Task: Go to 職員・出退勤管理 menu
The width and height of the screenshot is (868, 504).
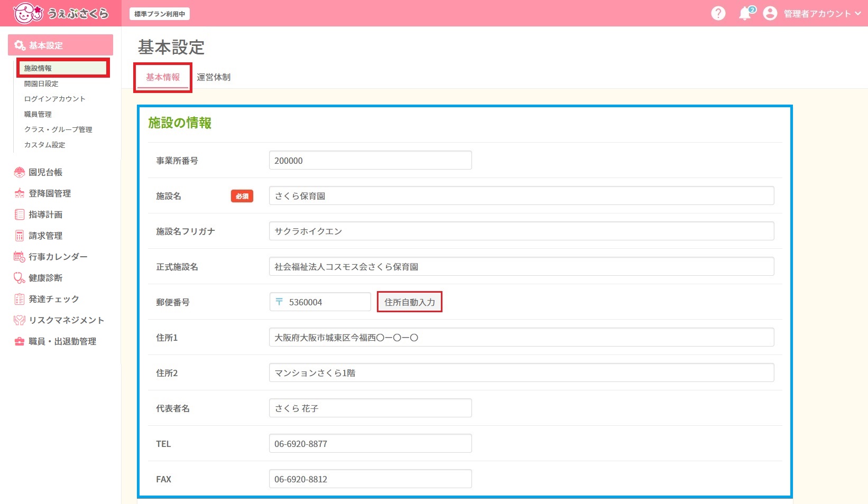Action: point(62,341)
